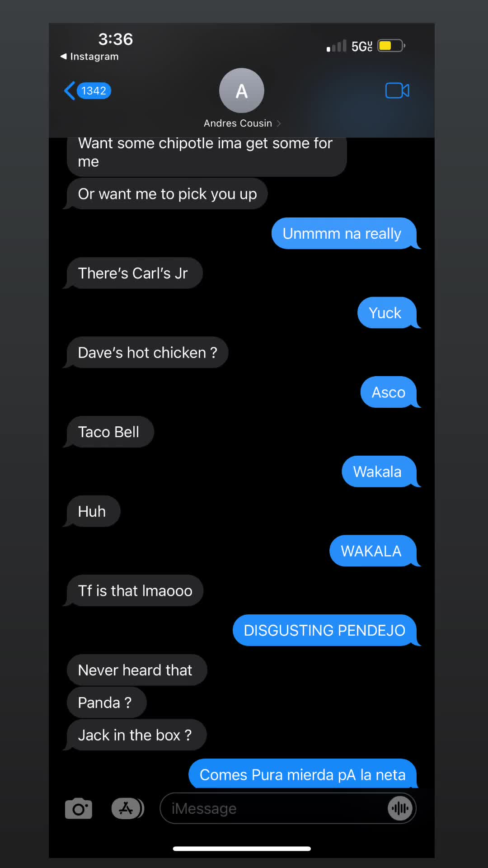Select the 'Taco Bell' message bubble
Viewport: 488px width, 868px height.
(109, 432)
